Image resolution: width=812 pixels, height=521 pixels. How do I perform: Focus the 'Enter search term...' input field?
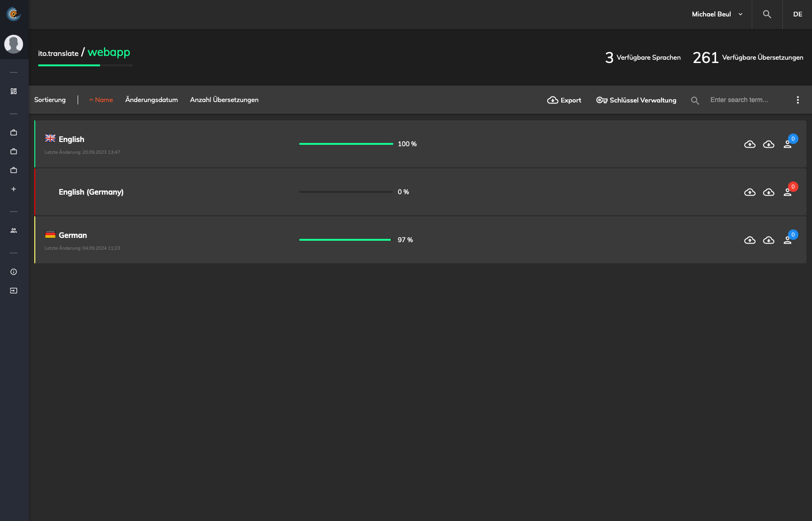(x=747, y=100)
